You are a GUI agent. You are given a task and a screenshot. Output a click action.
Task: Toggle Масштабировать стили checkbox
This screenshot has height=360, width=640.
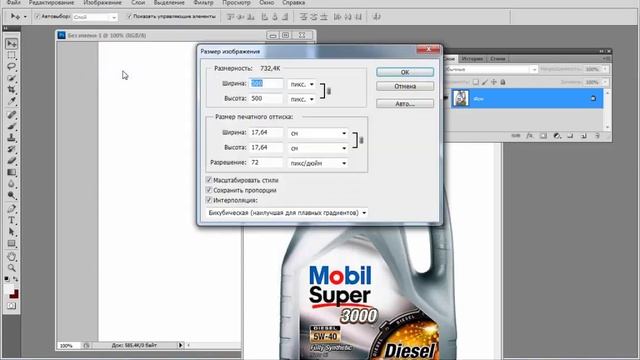209,180
